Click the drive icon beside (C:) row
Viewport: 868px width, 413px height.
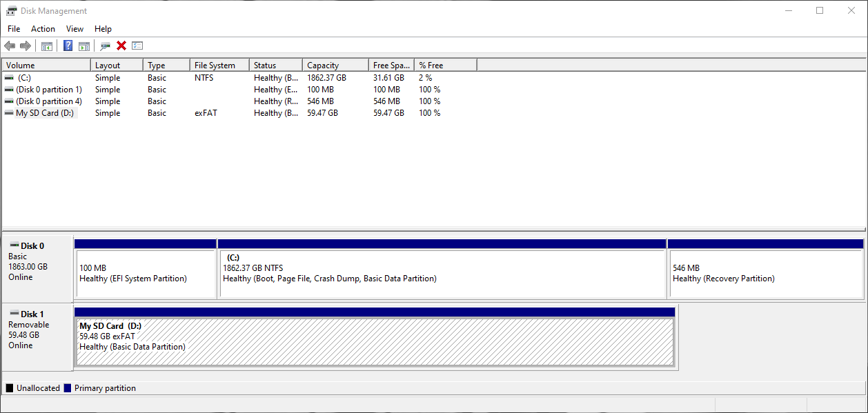coord(9,78)
